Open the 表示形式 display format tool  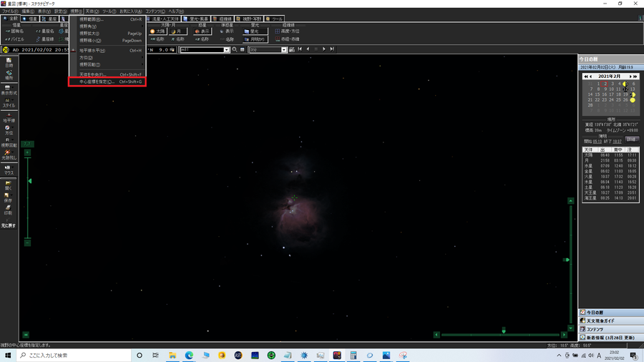9,90
